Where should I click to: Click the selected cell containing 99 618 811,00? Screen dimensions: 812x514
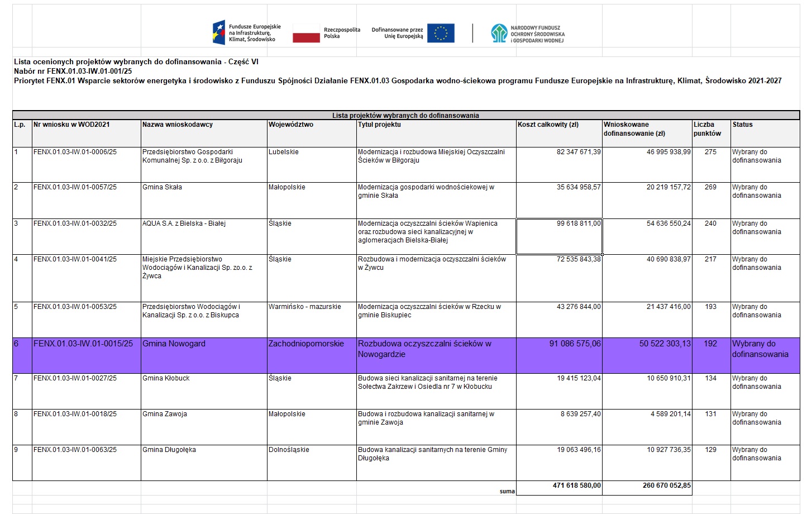[558, 236]
